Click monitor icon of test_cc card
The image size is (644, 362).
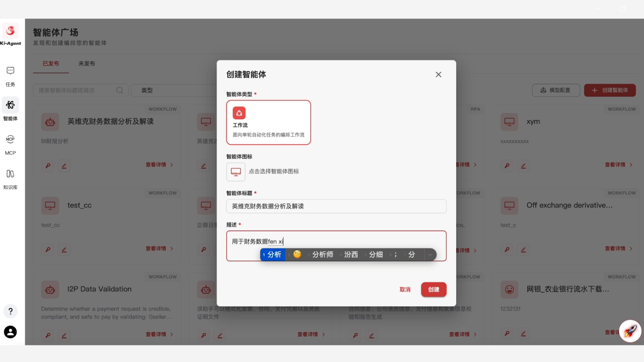tap(50, 205)
